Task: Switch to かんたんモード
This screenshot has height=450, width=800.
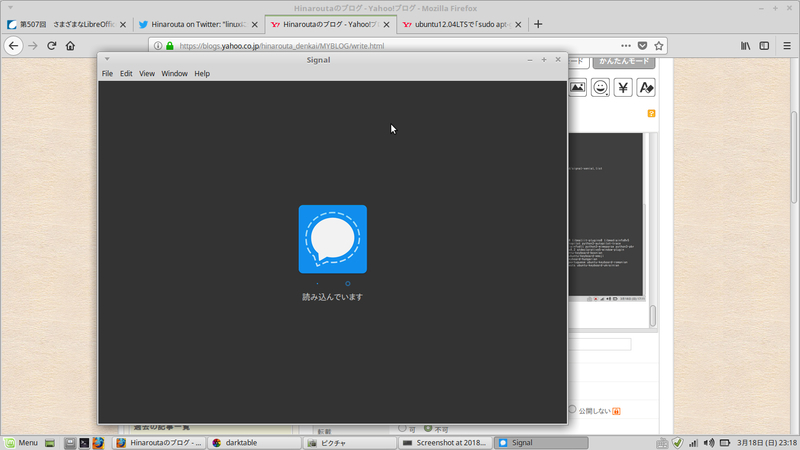Action: point(624,61)
